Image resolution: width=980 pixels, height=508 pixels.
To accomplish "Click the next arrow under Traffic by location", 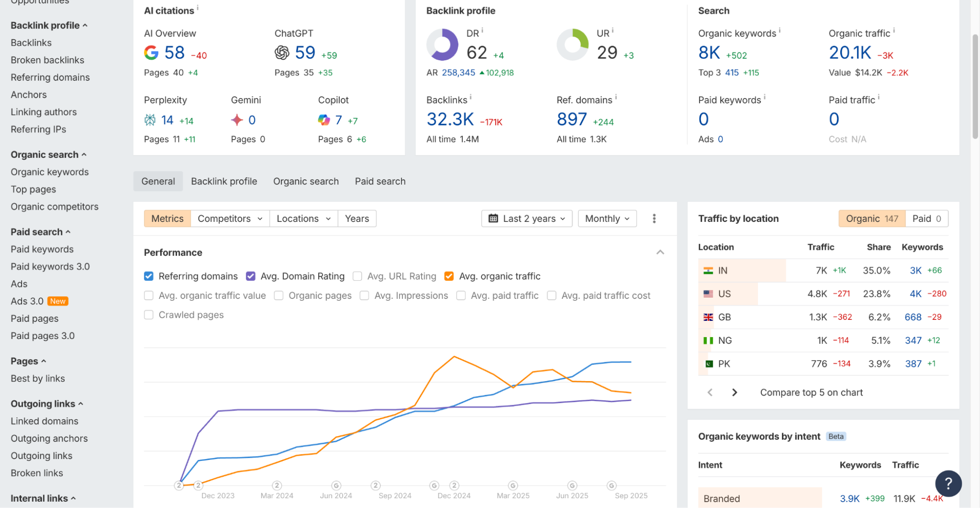I will coord(734,392).
